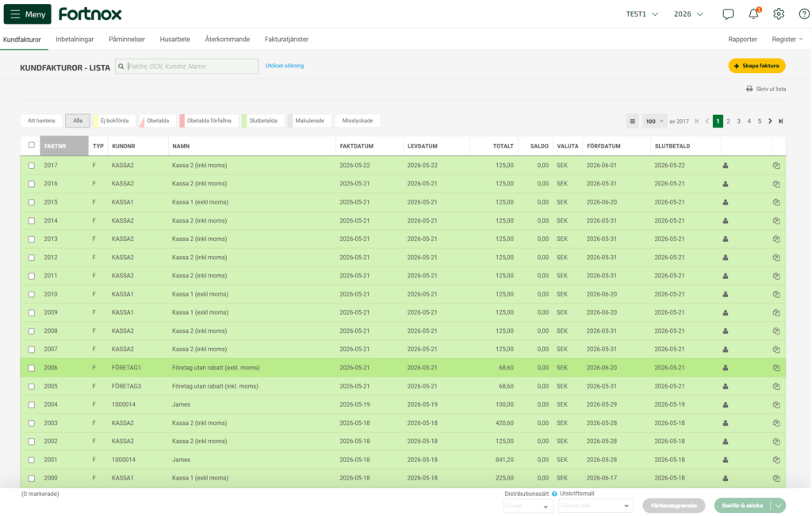Screen dimensions: 812x516
Task: Click the print icon beside Skriv ut lista
Action: [749, 89]
